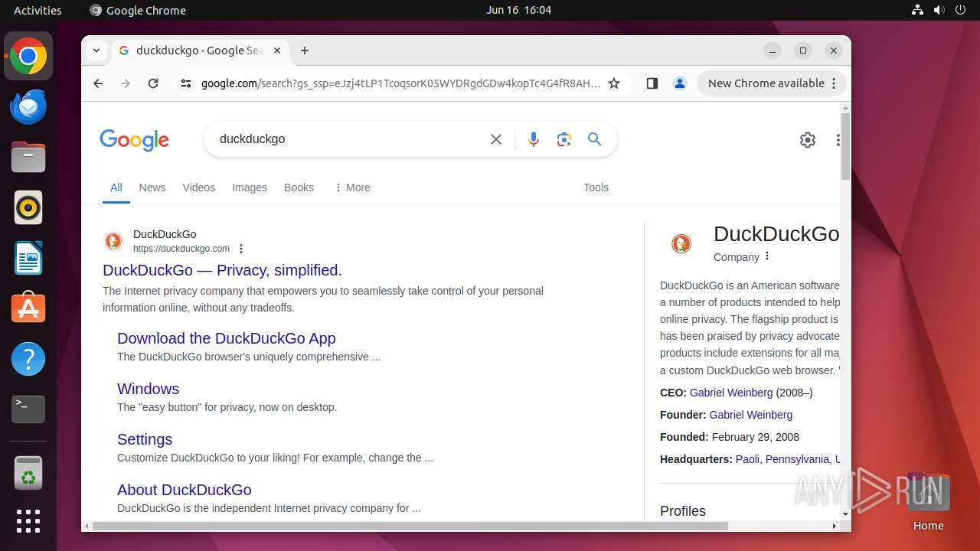Screen dimensions: 980x551
Task: Search by image with Google Lens icon
Action: 564,139
